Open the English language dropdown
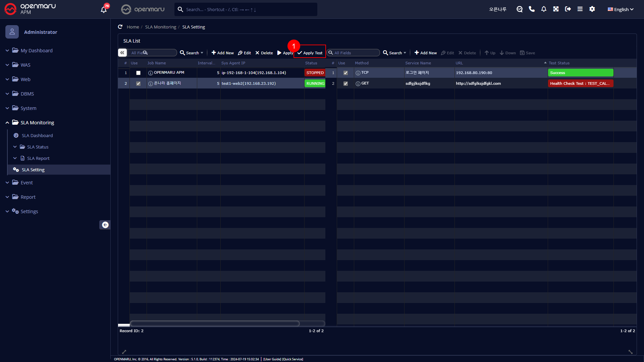 (x=621, y=9)
